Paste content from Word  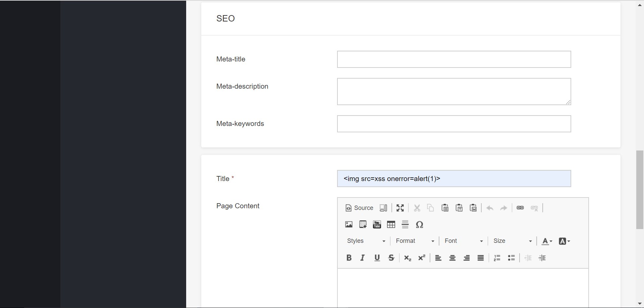[473, 208]
